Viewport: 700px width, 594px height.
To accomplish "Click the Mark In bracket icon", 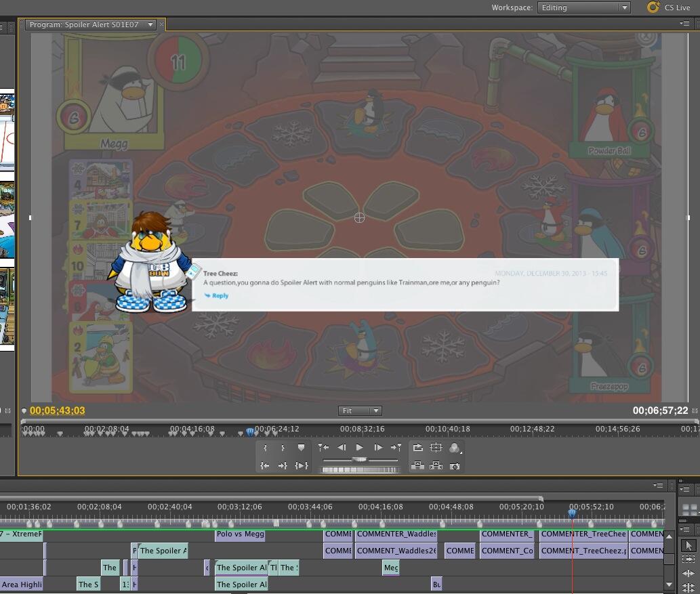I will [x=265, y=448].
